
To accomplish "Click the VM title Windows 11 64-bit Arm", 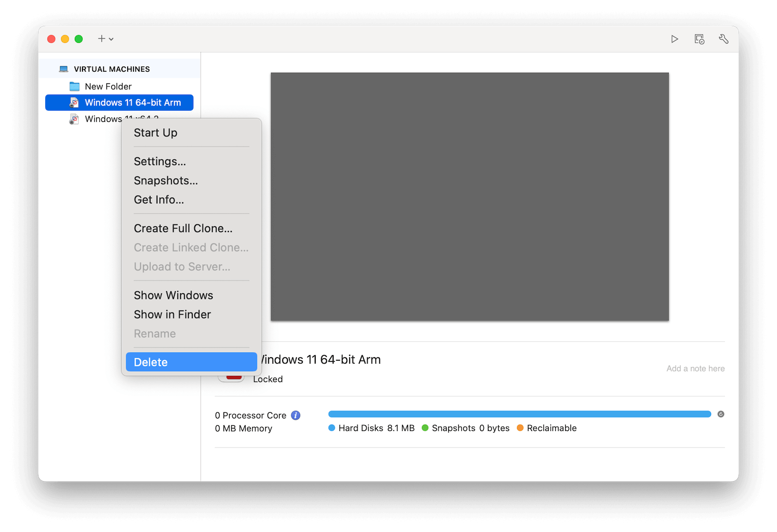I will tap(321, 360).
